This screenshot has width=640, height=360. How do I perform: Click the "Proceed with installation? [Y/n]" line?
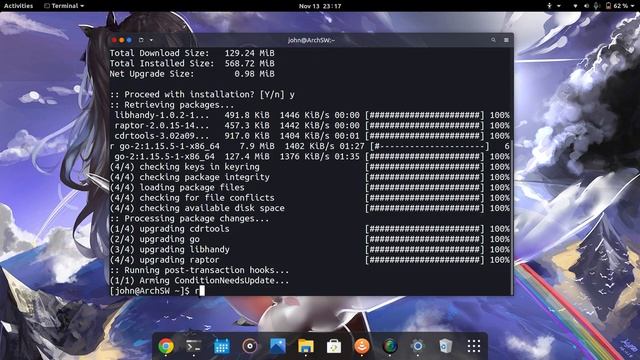202,94
